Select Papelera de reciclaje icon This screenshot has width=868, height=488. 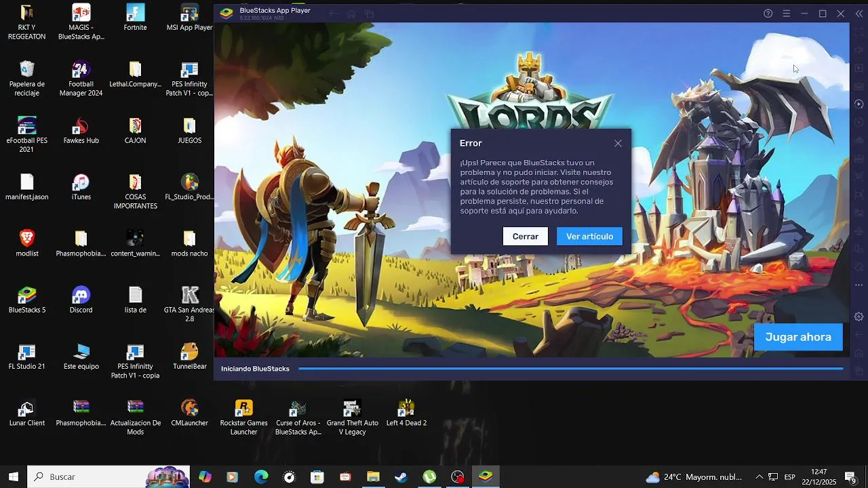tap(27, 79)
